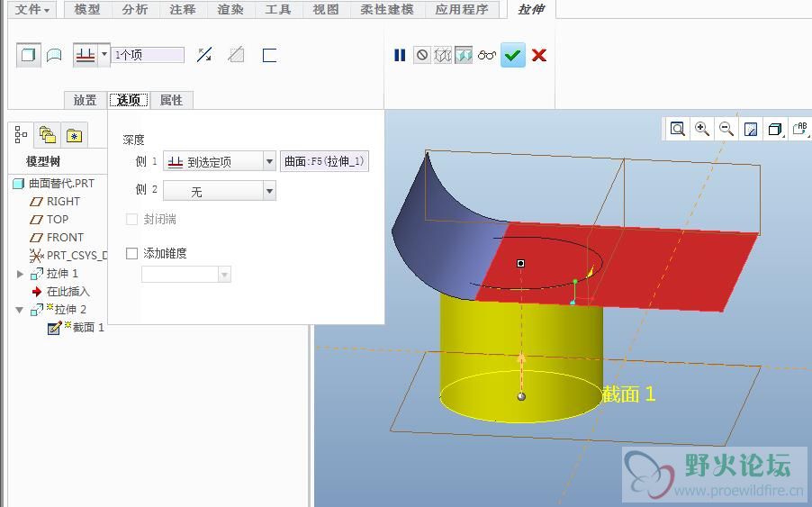
Task: Click the zoom out icon
Action: (x=726, y=129)
